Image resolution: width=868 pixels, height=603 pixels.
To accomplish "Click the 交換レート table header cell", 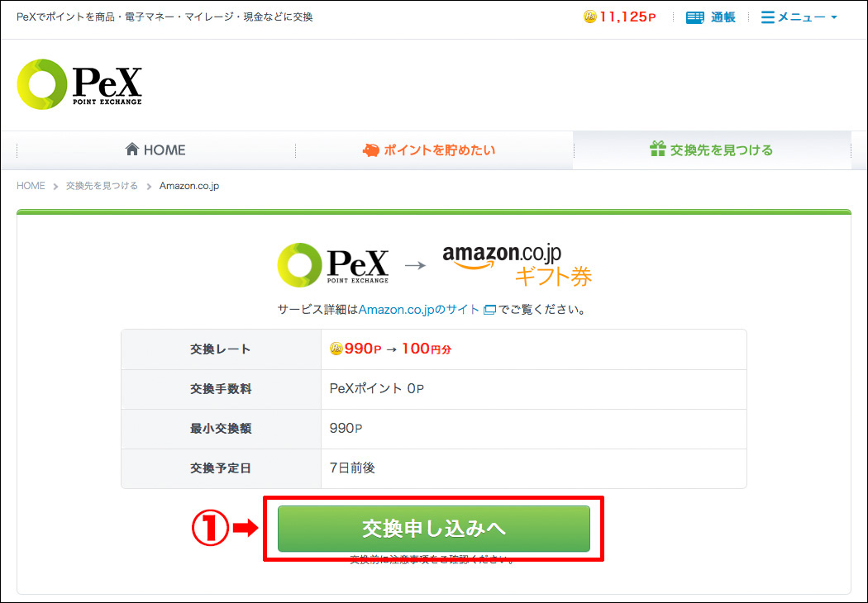I will [x=221, y=349].
